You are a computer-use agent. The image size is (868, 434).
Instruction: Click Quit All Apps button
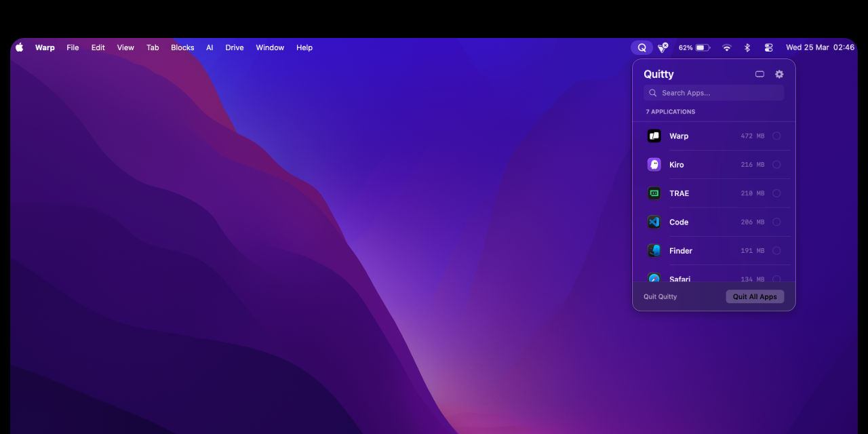[x=755, y=296]
